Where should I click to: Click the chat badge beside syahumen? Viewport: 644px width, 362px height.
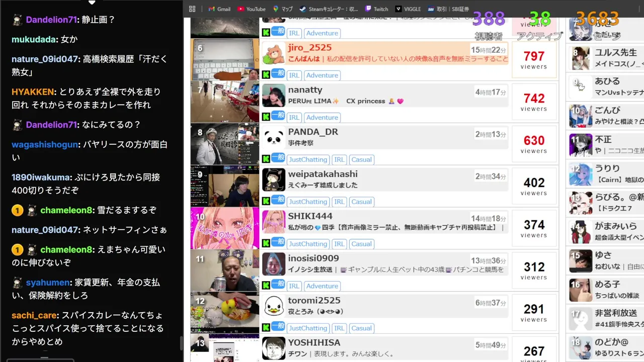tap(17, 283)
